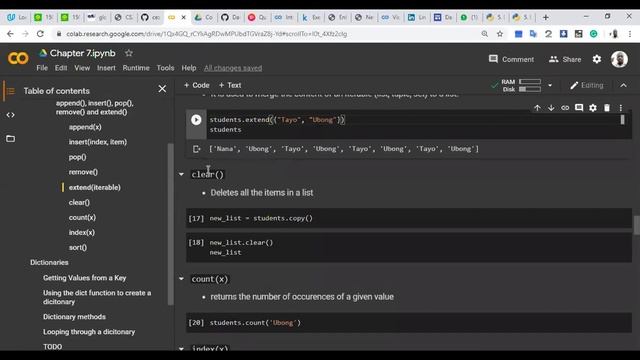The image size is (640, 360).
Task: Go to count(x) in table of contents
Action: click(x=82, y=218)
